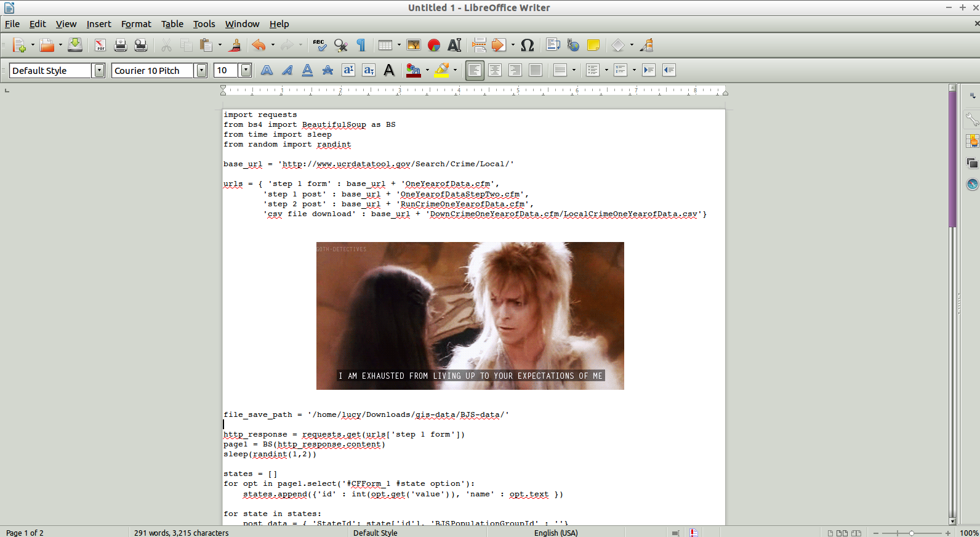Click the Redo arrow icon
This screenshot has height=537, width=980.
click(x=287, y=45)
